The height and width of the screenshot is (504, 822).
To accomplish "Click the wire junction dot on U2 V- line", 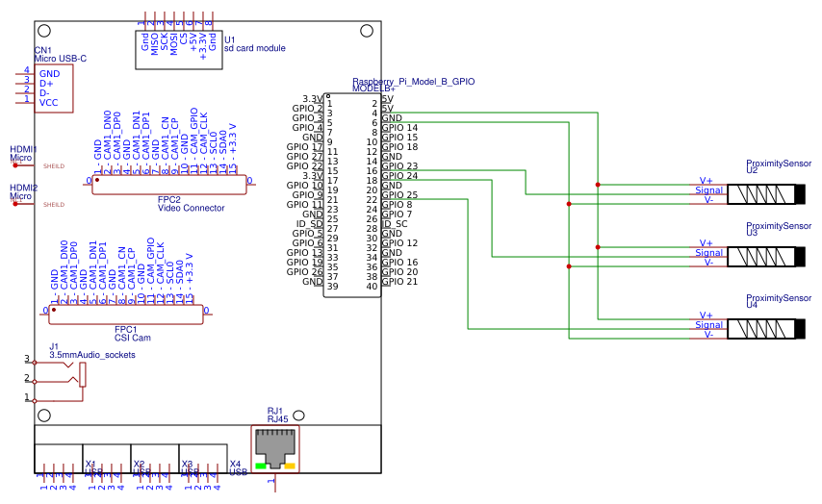I will 569,204.
